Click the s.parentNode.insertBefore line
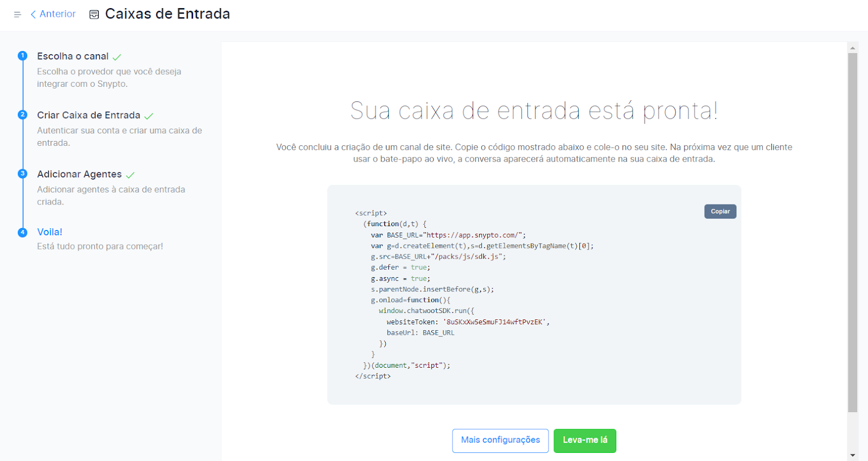 pyautogui.click(x=432, y=289)
